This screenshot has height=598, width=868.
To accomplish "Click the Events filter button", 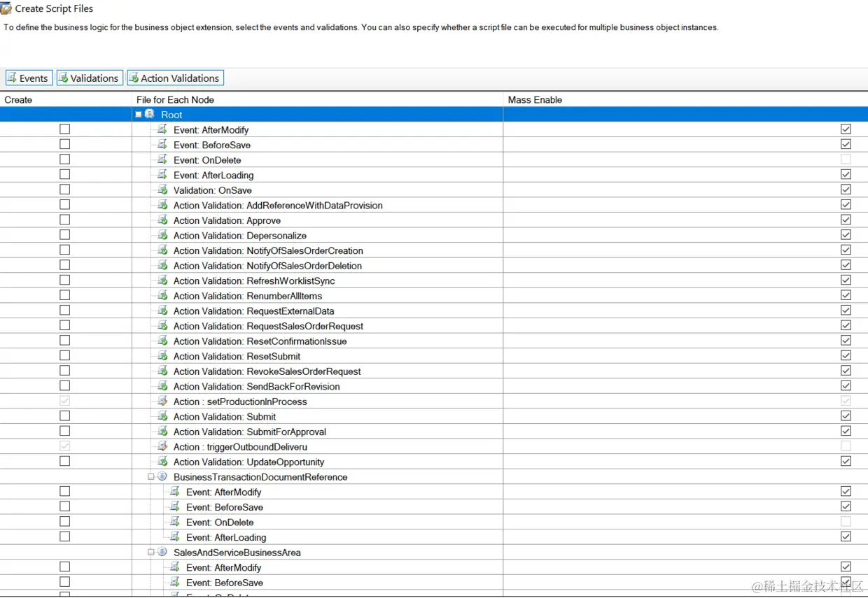I will point(29,78).
